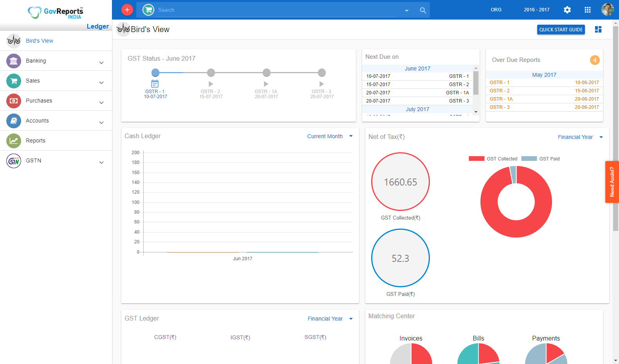The width and height of the screenshot is (619, 364).
Task: Click the Need Assist? side tab
Action: pos(612,182)
